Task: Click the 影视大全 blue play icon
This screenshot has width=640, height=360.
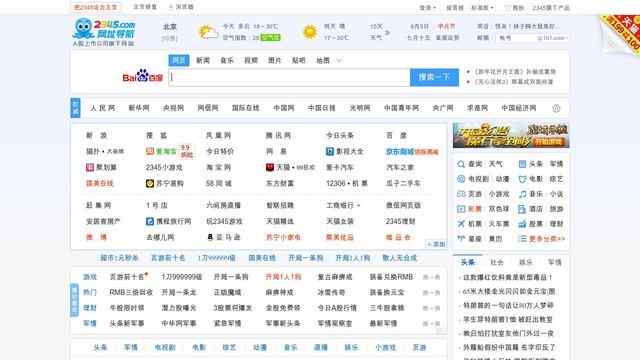Action: click(x=330, y=151)
